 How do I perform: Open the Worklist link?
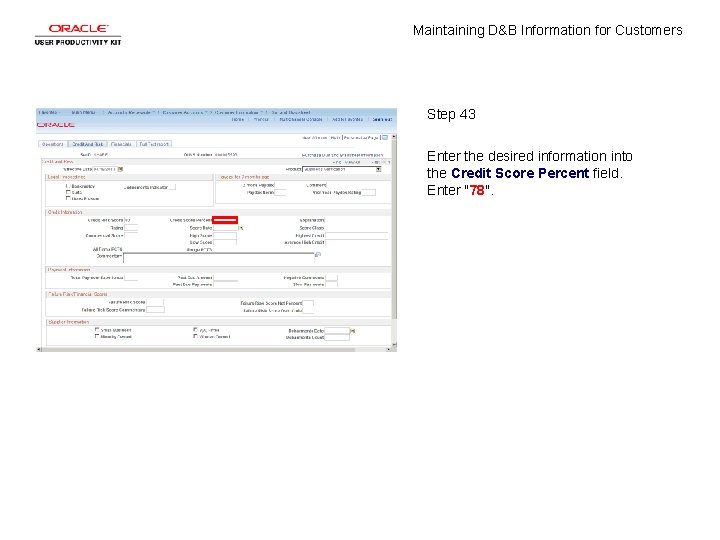(x=261, y=119)
